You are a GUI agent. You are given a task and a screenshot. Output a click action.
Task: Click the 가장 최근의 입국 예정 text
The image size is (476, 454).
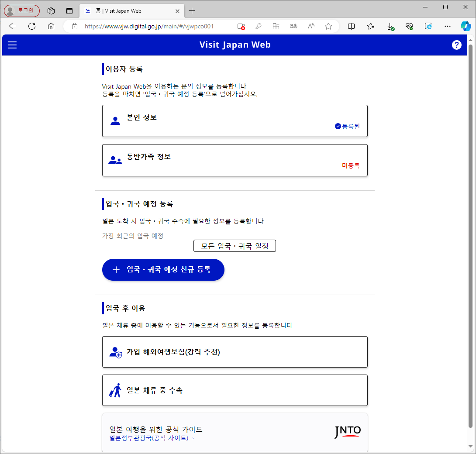[x=133, y=236]
